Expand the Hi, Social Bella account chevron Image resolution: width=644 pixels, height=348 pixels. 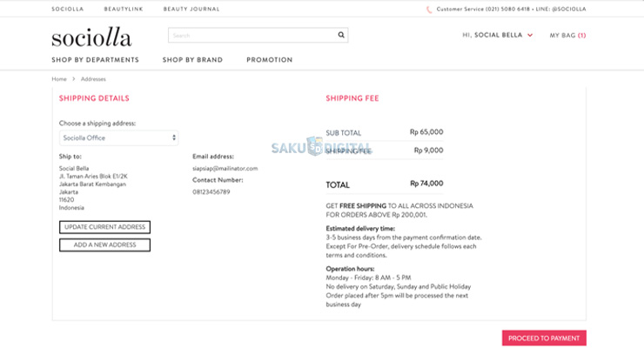530,36
